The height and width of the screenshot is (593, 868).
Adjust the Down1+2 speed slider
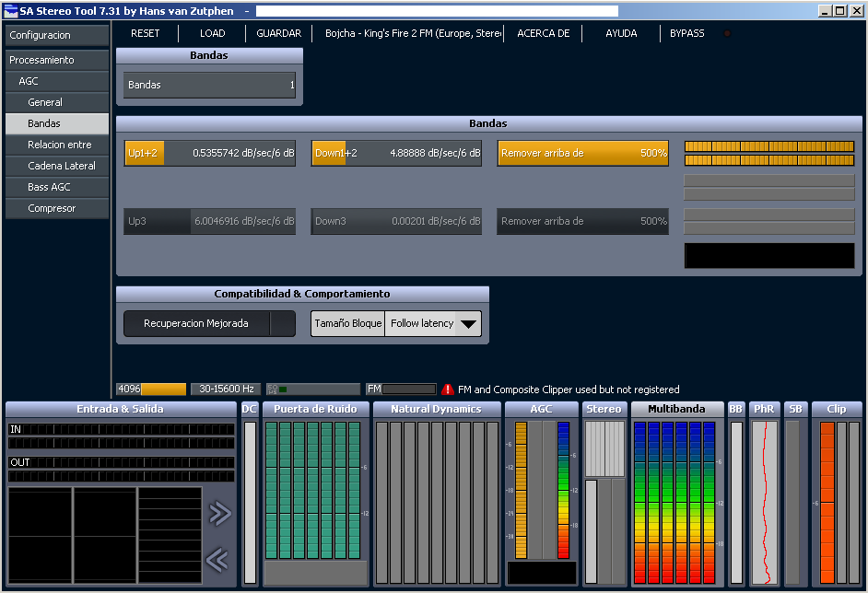tap(396, 153)
